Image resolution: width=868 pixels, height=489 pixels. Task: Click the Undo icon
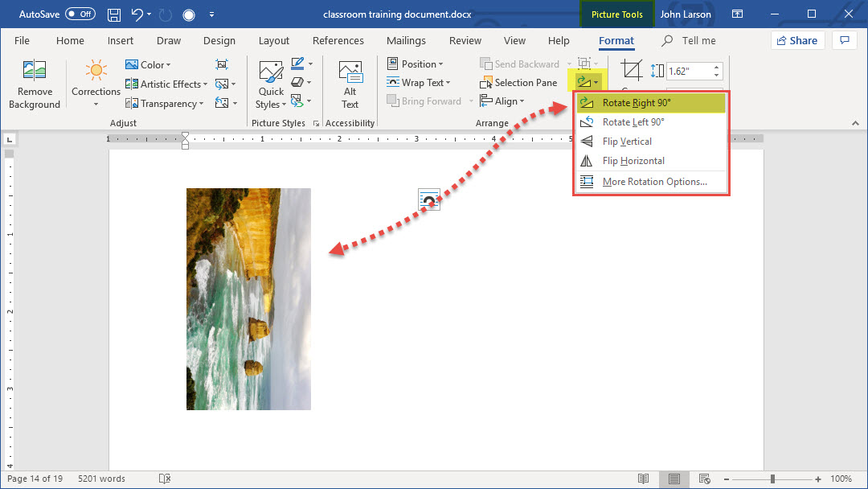pyautogui.click(x=137, y=14)
